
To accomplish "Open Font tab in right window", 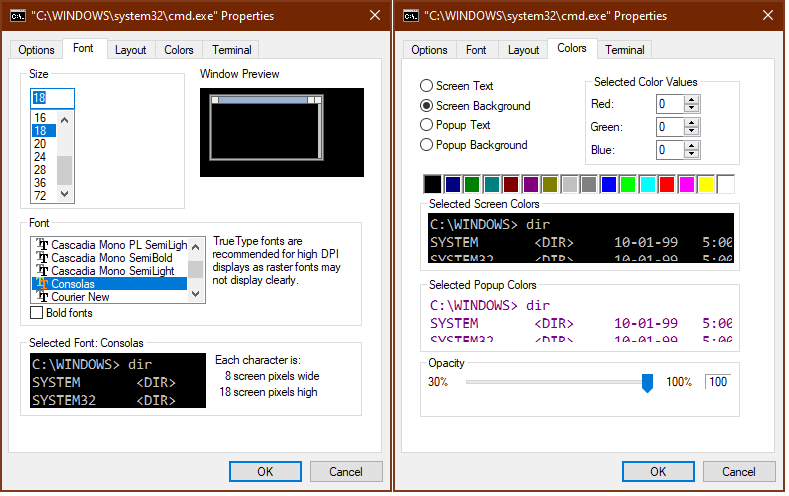I will point(477,50).
